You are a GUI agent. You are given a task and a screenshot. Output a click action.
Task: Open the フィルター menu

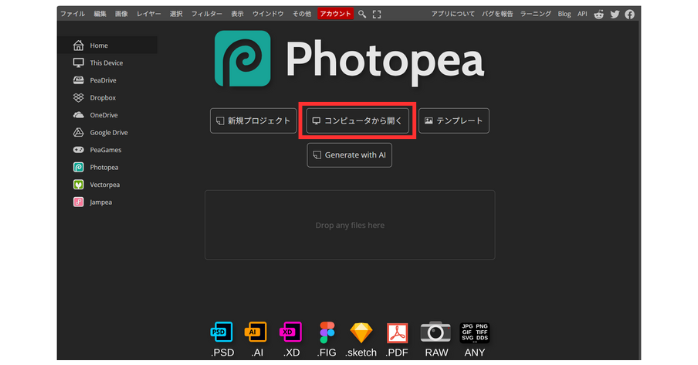207,14
